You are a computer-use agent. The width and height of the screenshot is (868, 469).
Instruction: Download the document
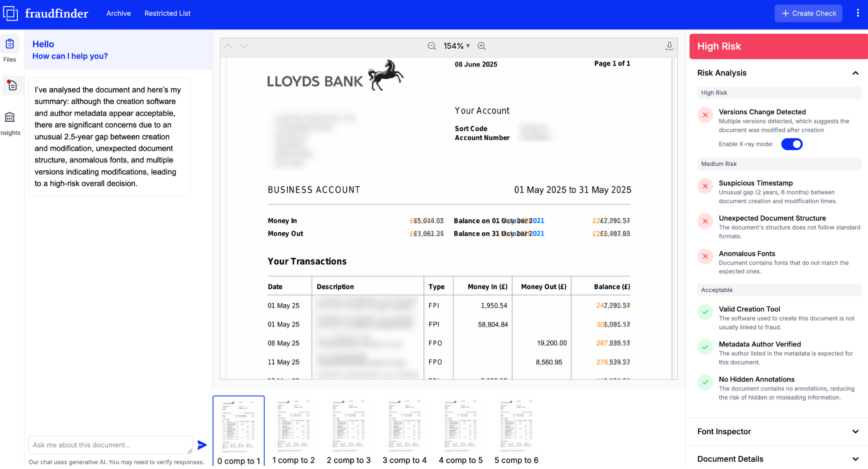(x=669, y=46)
